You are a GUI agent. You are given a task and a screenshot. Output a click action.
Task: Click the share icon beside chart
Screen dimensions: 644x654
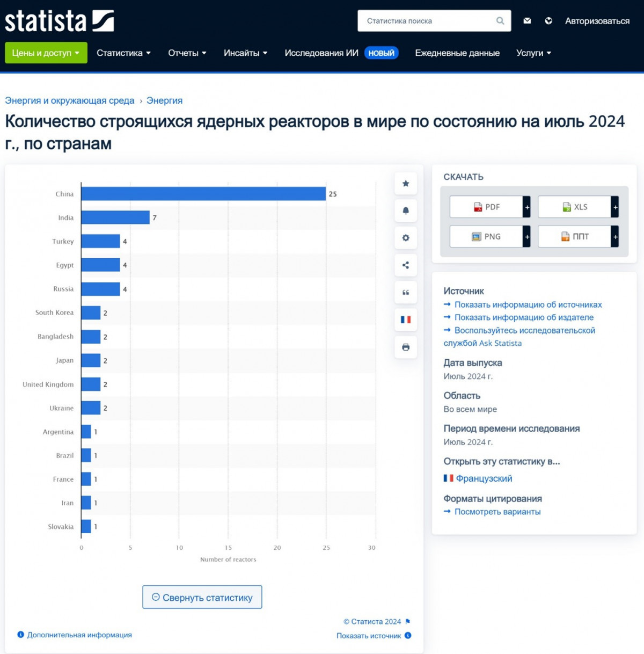pos(406,265)
